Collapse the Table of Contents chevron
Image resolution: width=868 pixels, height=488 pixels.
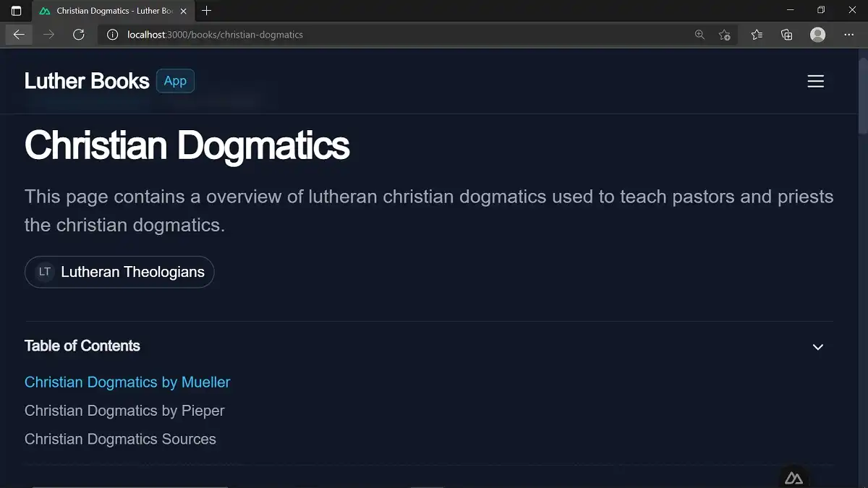[x=817, y=347]
